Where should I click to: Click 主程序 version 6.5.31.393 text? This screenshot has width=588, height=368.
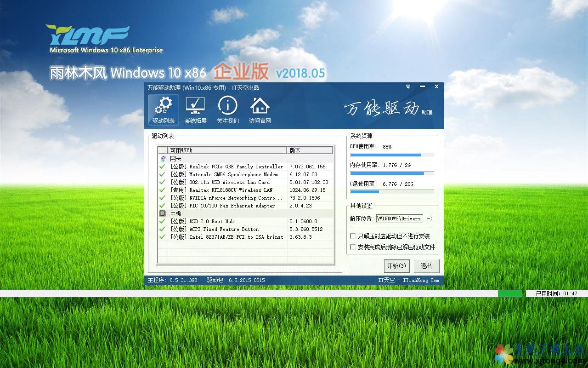tap(172, 280)
